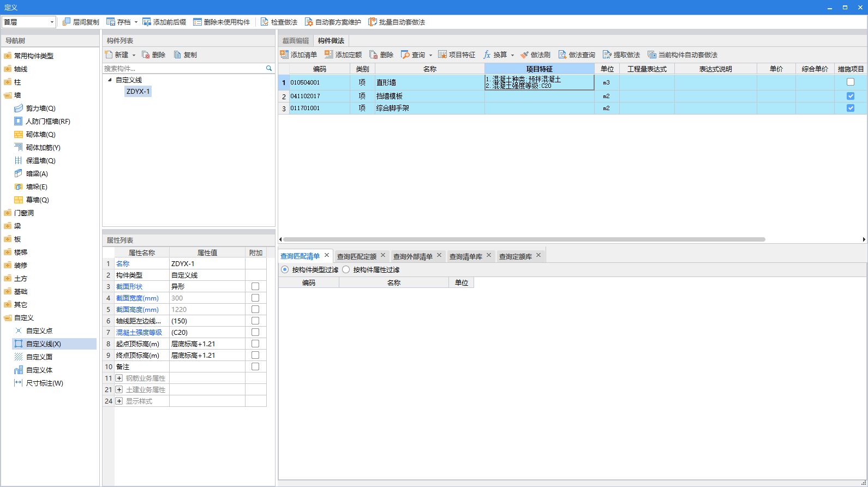Open 查询清单库 tab
The width and height of the screenshot is (868, 487).
[466, 256]
